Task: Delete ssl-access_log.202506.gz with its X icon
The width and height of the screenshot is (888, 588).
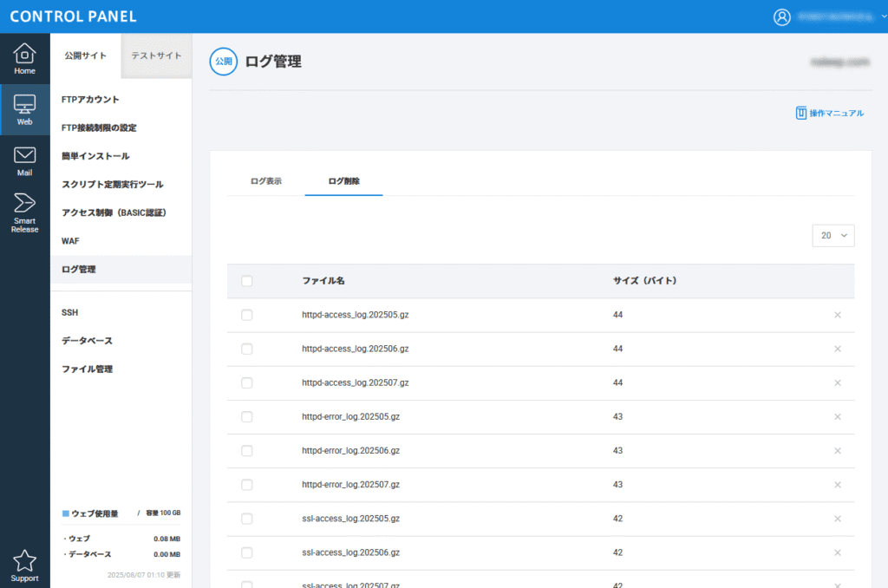Action: click(837, 553)
